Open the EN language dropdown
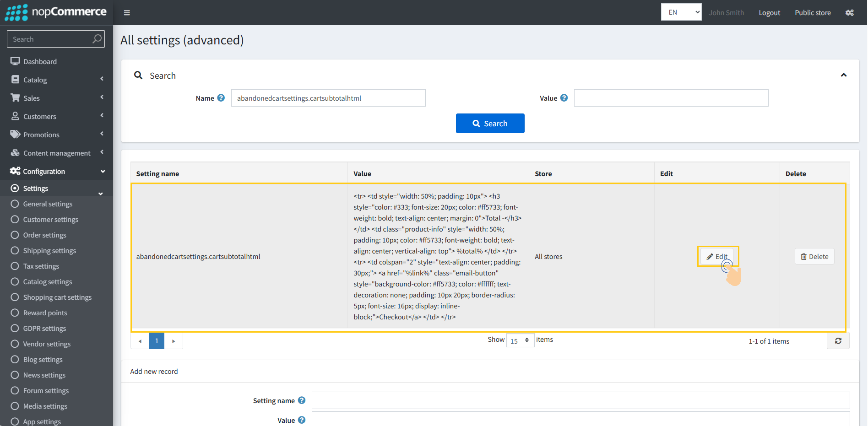This screenshot has height=426, width=868. [681, 12]
